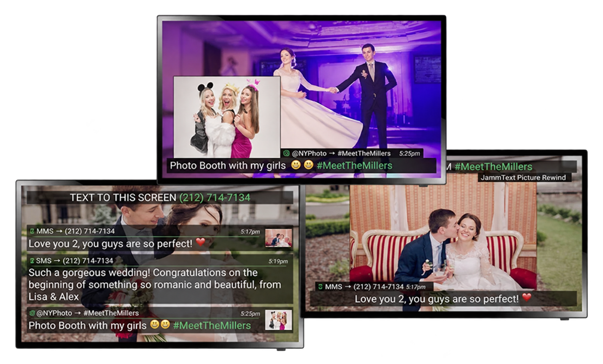Click 'JammText Picture Rewind' label
This screenshot has height=364, width=603.
click(x=523, y=178)
